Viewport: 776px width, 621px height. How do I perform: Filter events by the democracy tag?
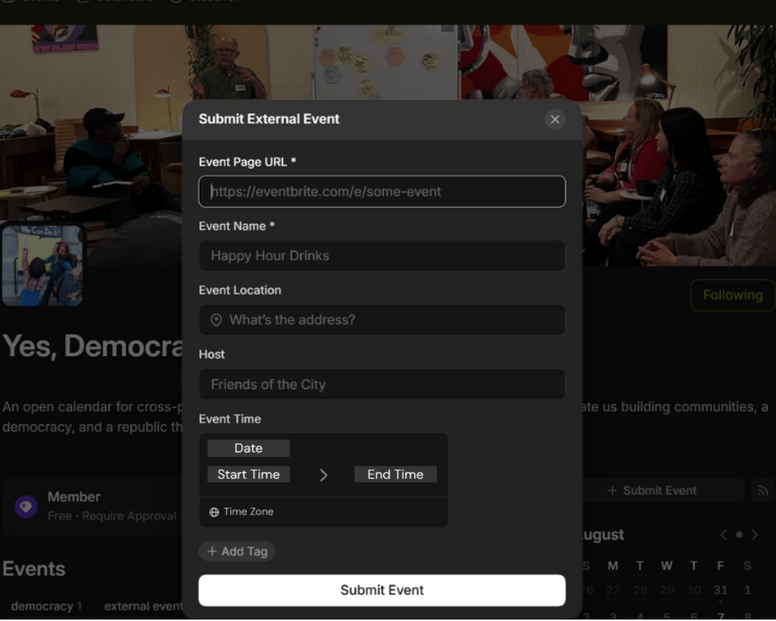(x=47, y=607)
